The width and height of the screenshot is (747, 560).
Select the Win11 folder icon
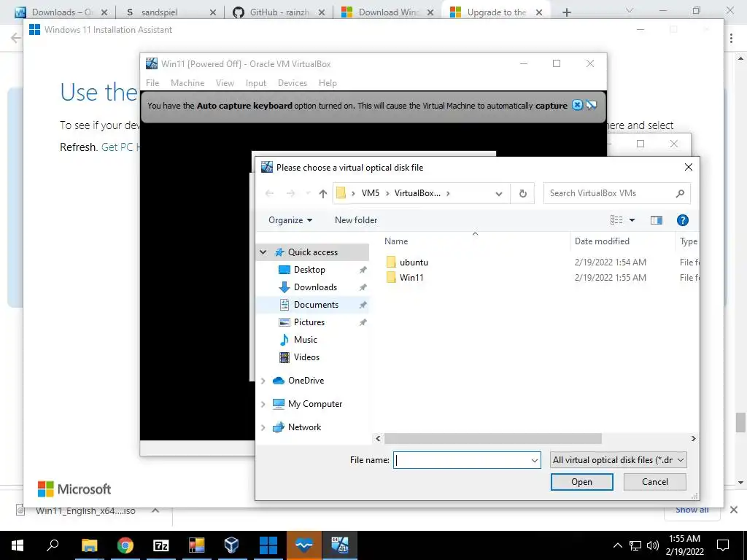coord(391,277)
